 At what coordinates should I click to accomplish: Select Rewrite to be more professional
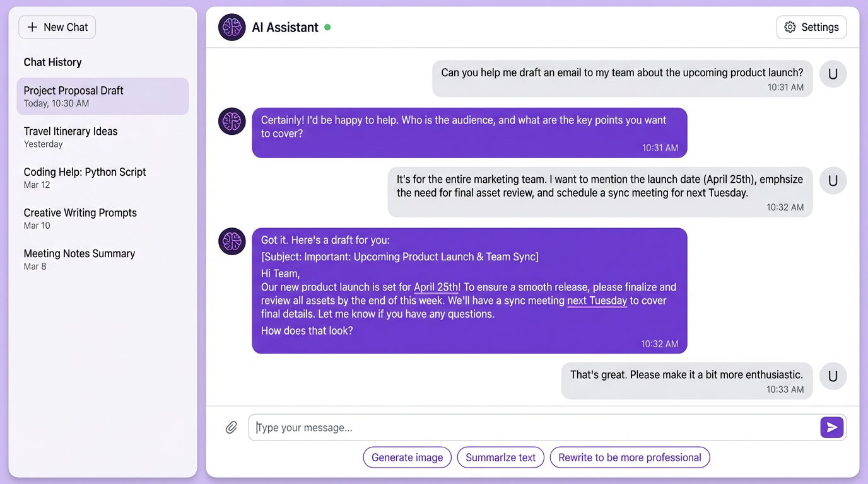click(630, 457)
